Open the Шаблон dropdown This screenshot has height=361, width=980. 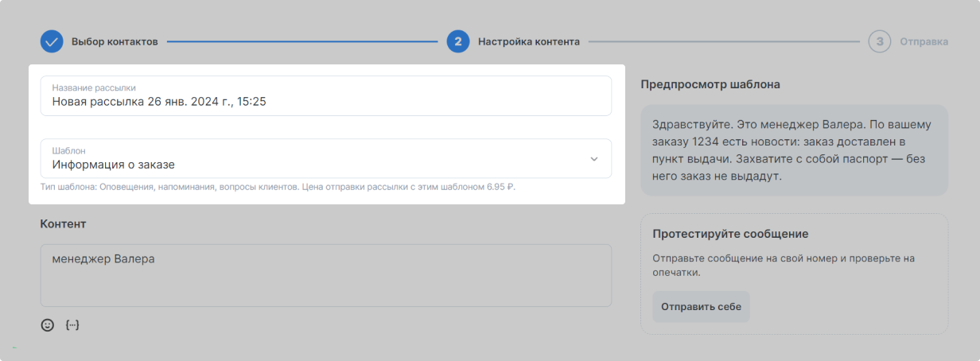pyautogui.click(x=325, y=158)
